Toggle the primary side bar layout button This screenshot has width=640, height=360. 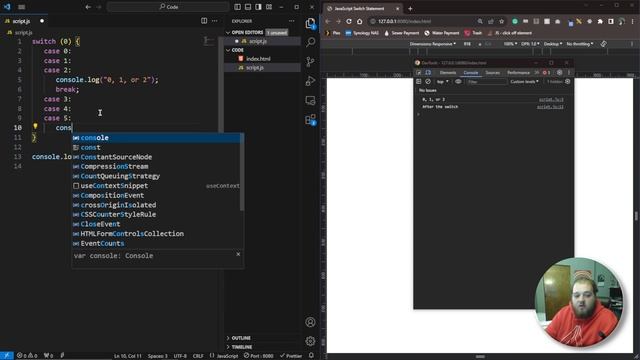(x=238, y=7)
